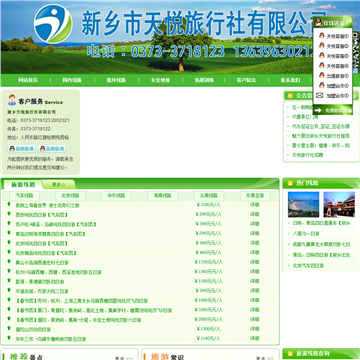Click the customer service person icon
Screen dimensions: 360x360
(12, 100)
